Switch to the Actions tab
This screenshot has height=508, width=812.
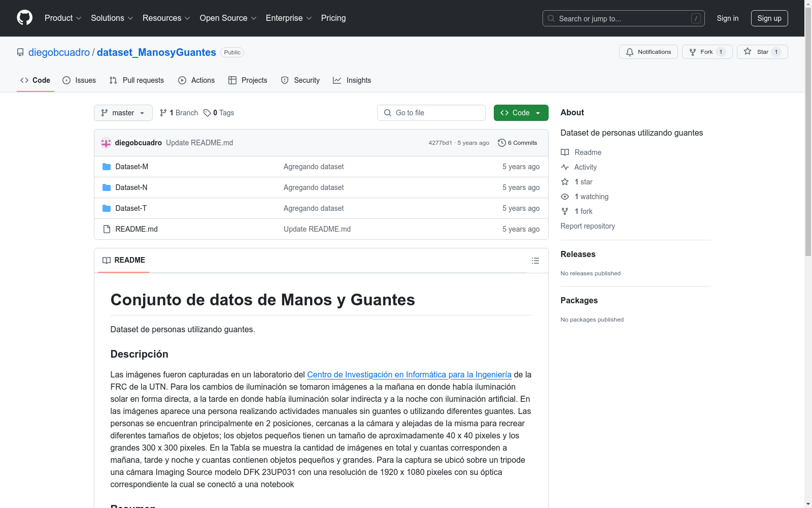[196, 80]
